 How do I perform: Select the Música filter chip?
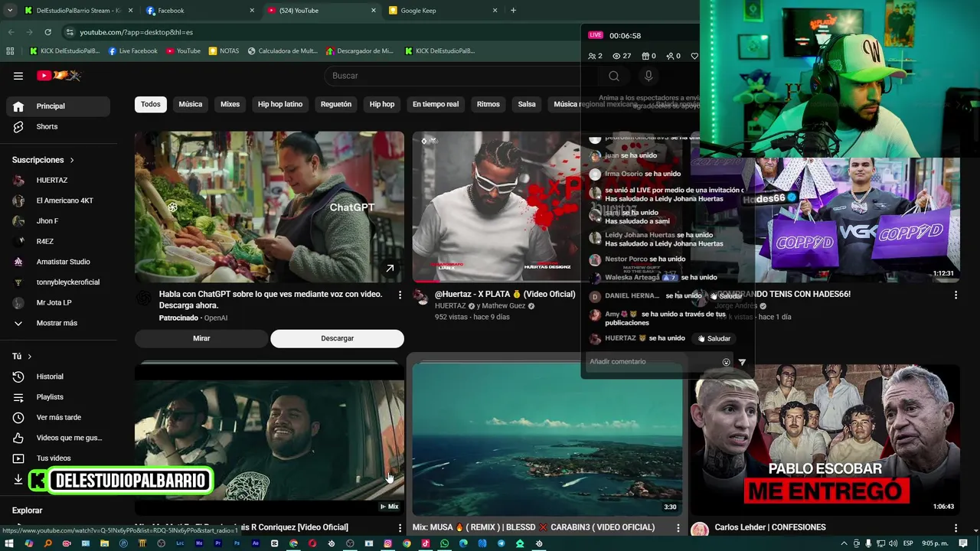coord(191,104)
